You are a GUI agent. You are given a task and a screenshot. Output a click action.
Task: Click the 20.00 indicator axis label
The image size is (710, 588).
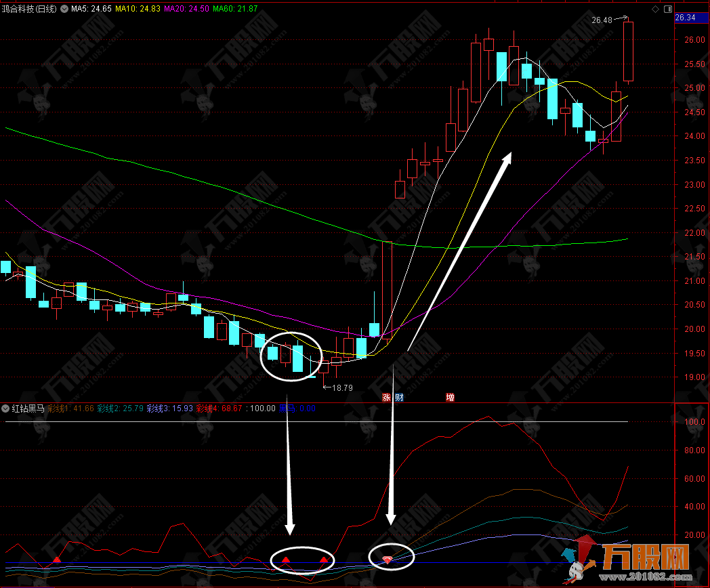[x=694, y=535]
